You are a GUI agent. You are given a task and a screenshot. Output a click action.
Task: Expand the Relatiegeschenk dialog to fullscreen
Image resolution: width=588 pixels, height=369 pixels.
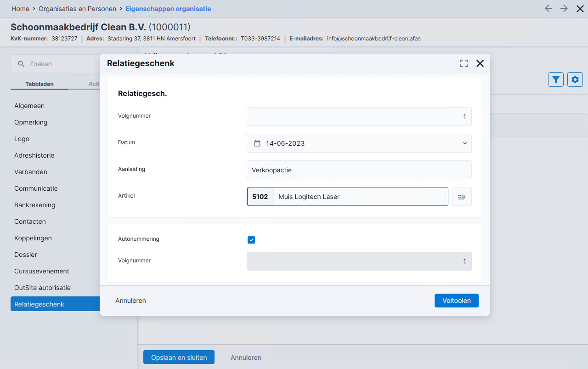point(464,63)
